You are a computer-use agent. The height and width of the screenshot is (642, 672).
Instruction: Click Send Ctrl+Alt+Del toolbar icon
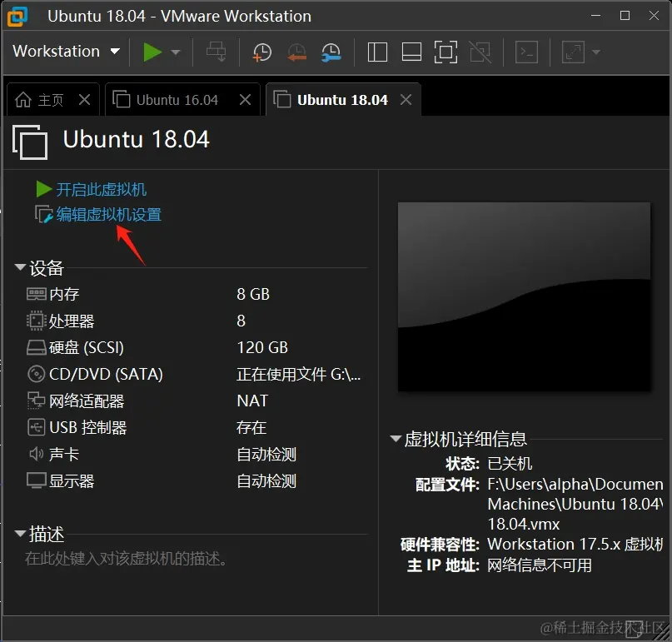216,52
